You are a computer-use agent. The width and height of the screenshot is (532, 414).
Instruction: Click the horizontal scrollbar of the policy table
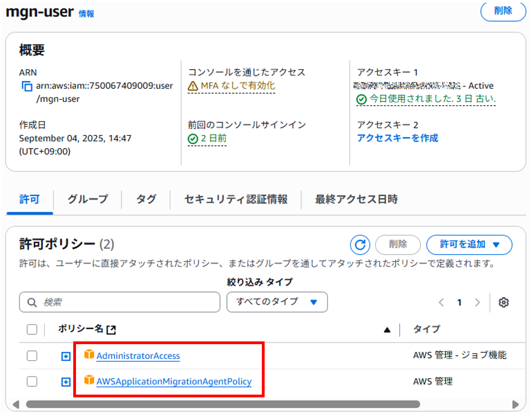223,404
